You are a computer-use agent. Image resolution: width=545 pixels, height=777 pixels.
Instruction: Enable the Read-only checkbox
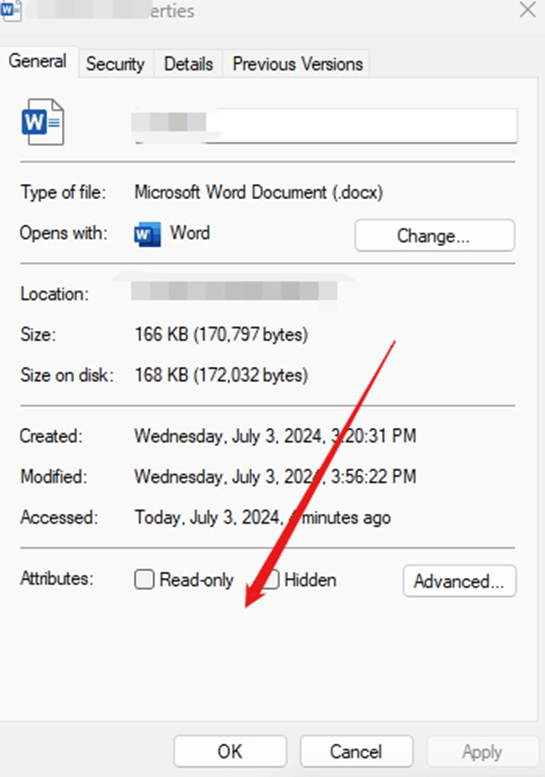coord(144,579)
